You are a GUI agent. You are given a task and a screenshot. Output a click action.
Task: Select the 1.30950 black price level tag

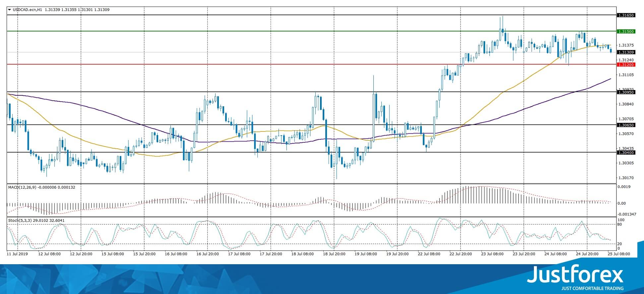[x=626, y=92]
